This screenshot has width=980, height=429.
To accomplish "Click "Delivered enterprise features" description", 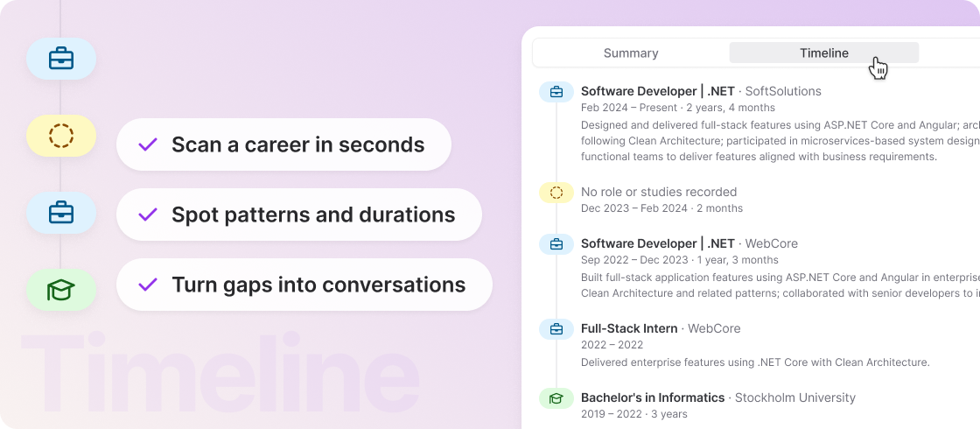I will [756, 362].
